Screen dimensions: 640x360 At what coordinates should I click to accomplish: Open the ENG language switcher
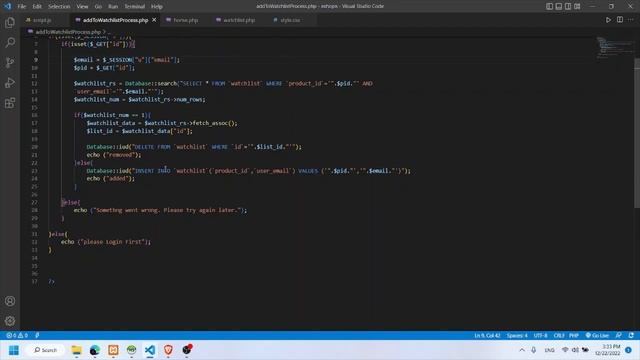tap(549, 350)
